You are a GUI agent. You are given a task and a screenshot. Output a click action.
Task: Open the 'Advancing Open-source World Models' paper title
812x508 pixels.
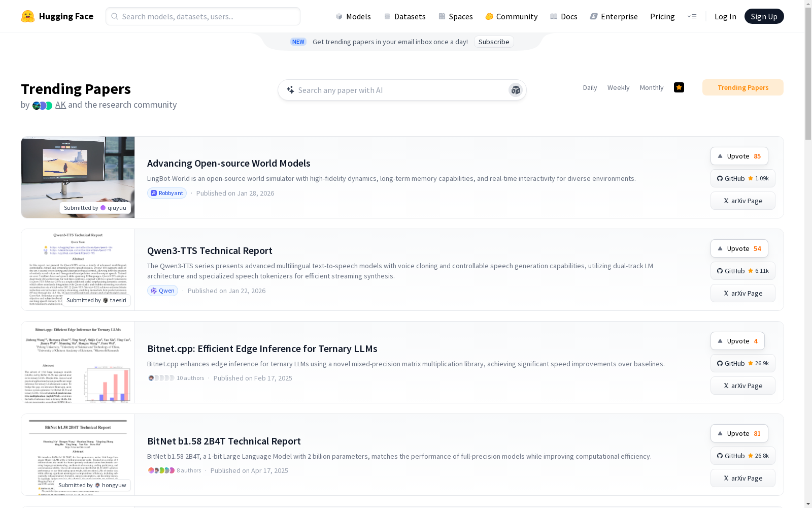pyautogui.click(x=229, y=163)
